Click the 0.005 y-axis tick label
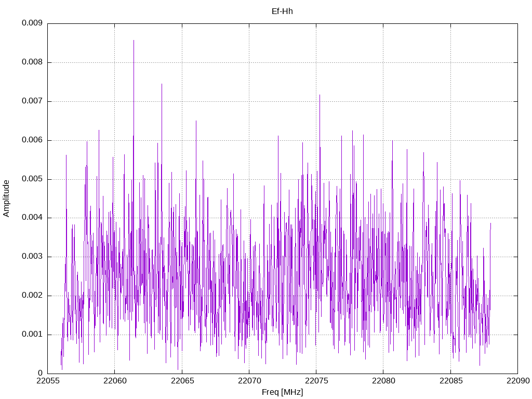The height and width of the screenshot is (399, 532). click(x=32, y=179)
